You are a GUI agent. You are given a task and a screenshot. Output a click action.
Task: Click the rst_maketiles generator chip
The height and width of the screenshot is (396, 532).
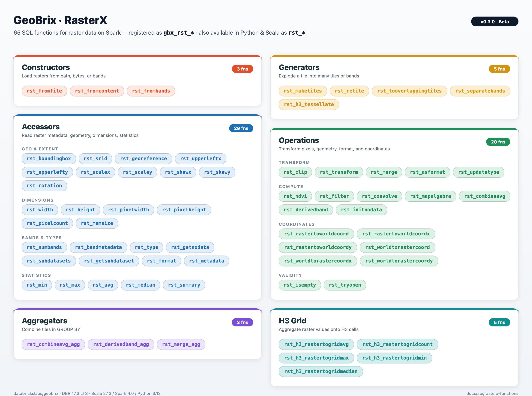303,91
